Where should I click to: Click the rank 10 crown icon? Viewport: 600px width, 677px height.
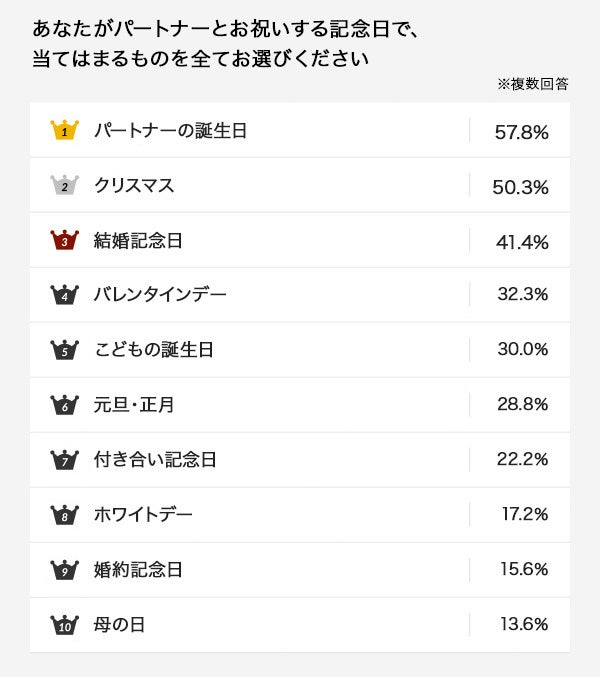coord(64,625)
